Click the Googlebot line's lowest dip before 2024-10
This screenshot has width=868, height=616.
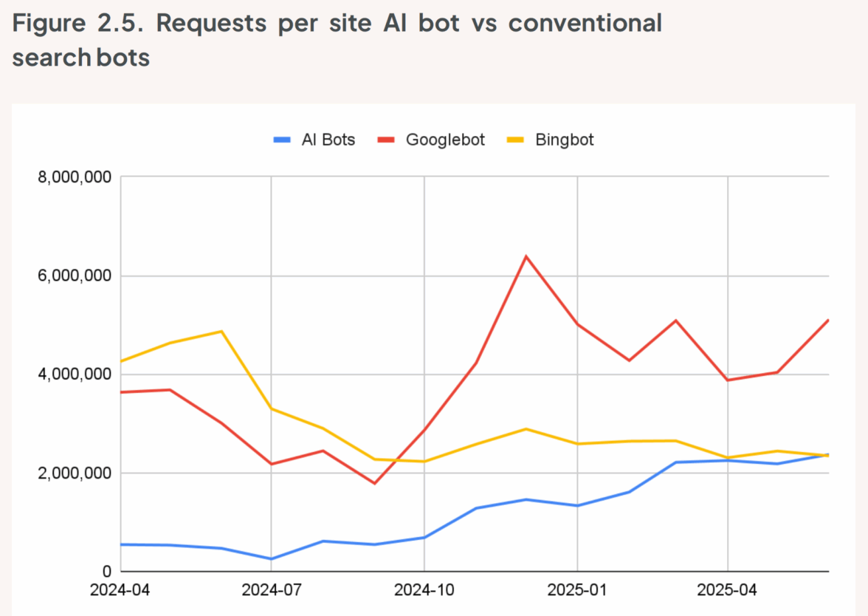click(x=374, y=483)
